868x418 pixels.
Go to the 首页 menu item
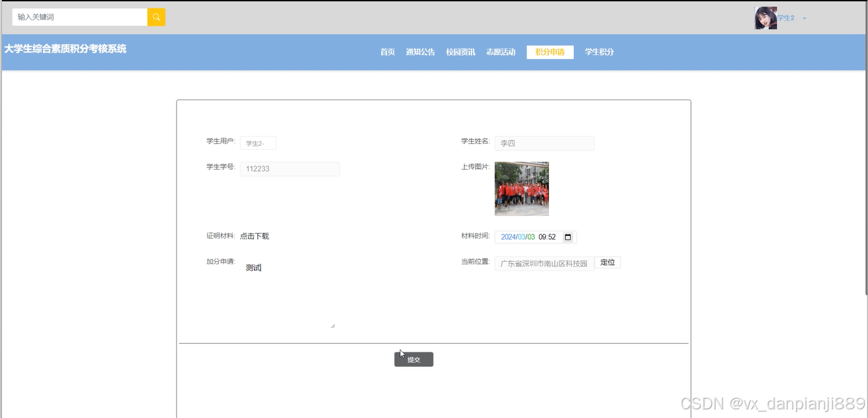[387, 52]
